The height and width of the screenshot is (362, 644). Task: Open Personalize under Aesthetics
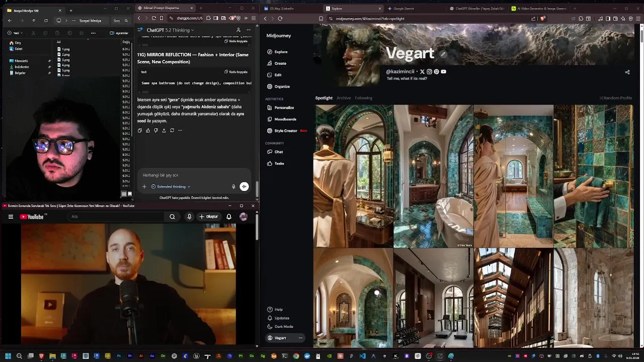click(x=281, y=108)
